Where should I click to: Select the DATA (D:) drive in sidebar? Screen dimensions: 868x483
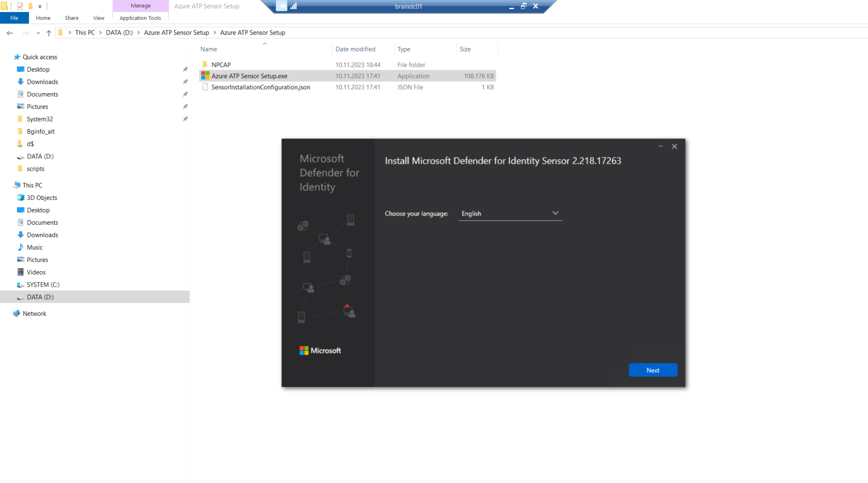tap(42, 297)
